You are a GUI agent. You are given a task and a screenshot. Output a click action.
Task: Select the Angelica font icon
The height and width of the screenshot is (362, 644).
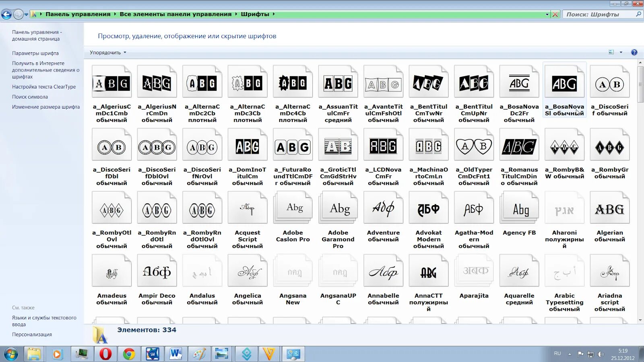click(248, 271)
